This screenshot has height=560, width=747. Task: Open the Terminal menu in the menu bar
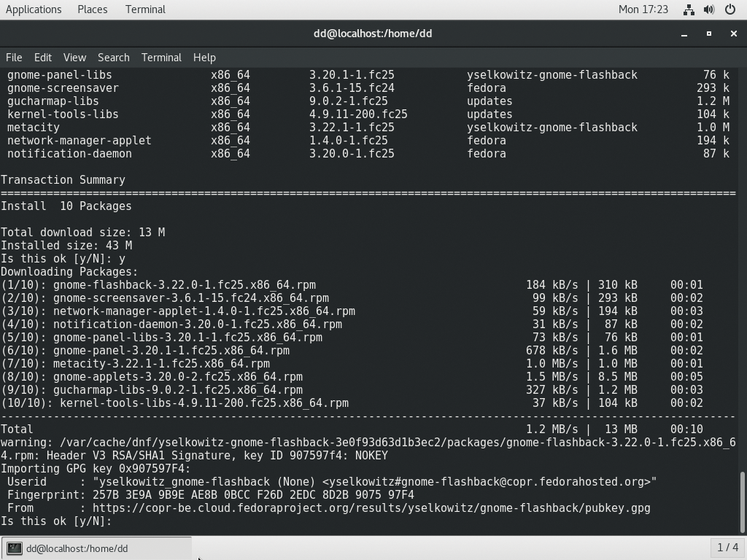[161, 58]
